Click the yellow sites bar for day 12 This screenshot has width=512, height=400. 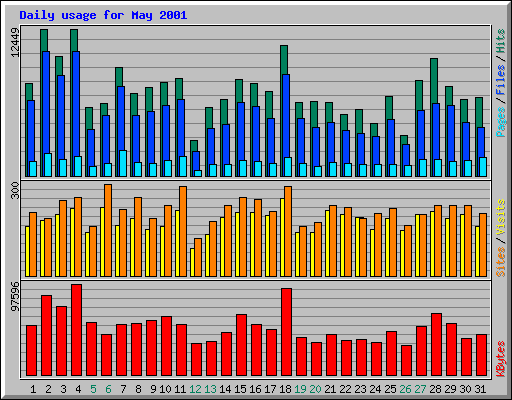192,262
